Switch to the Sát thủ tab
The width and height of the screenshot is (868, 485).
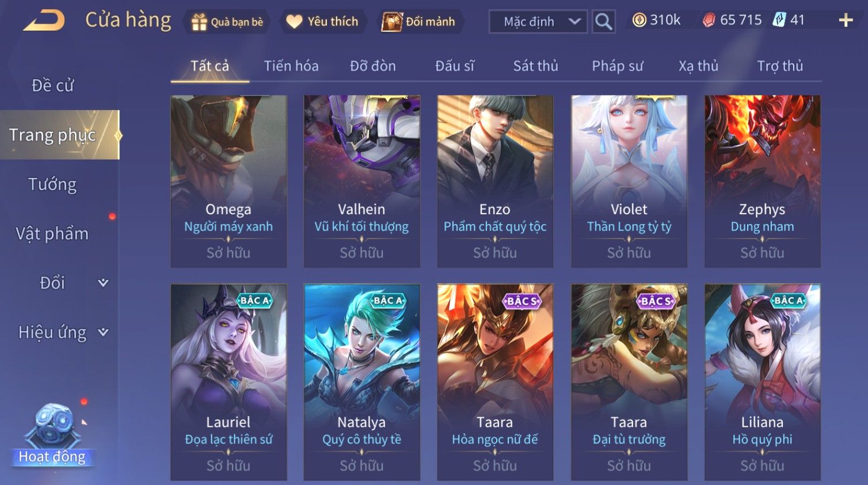[x=535, y=66]
